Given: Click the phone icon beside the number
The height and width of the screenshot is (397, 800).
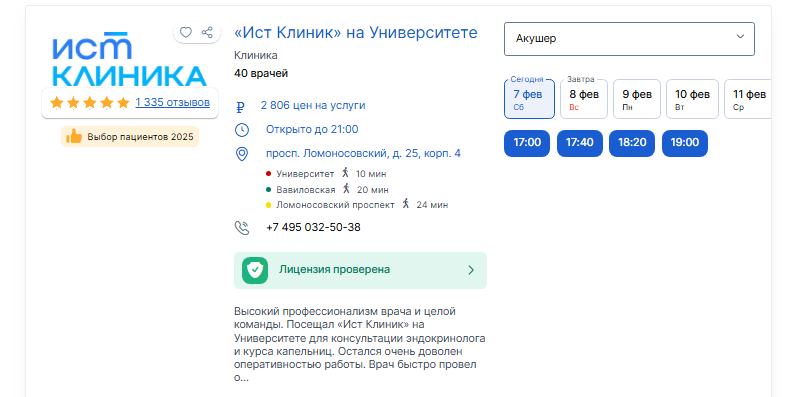Looking at the screenshot, I should pos(242,228).
